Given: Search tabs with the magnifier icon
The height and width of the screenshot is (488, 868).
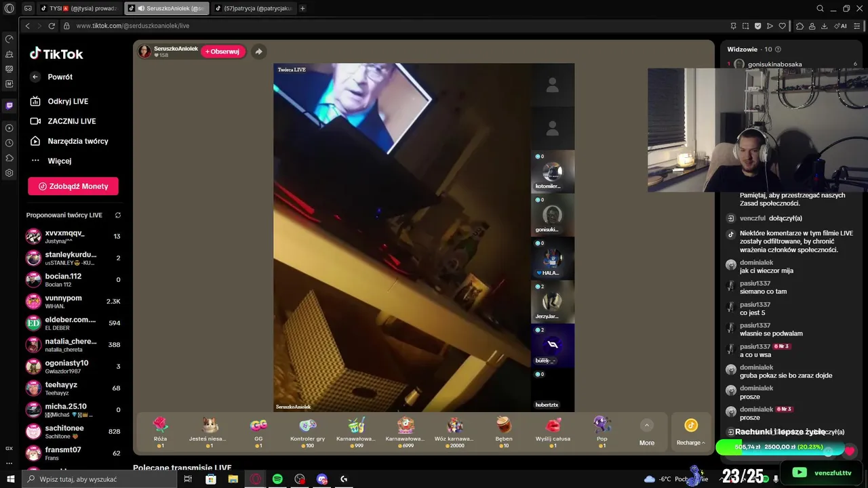Looking at the screenshot, I should pos(820,8).
